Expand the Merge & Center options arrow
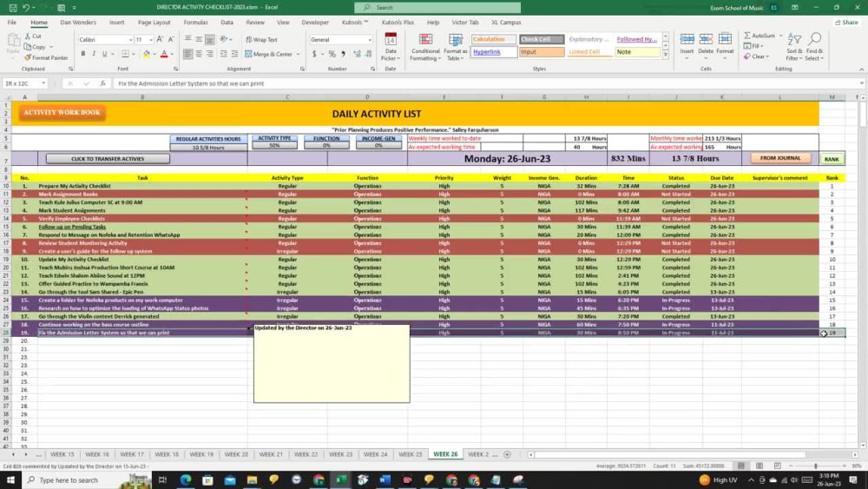This screenshot has width=868, height=489. (298, 54)
